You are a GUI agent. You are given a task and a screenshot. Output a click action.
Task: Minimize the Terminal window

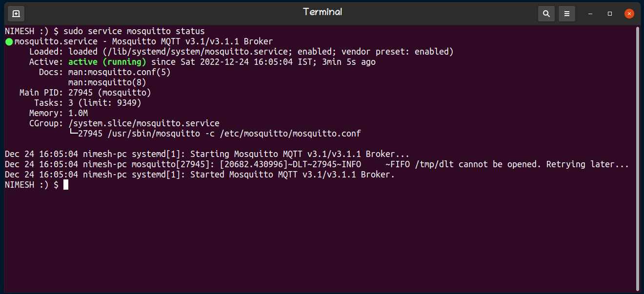click(x=590, y=14)
